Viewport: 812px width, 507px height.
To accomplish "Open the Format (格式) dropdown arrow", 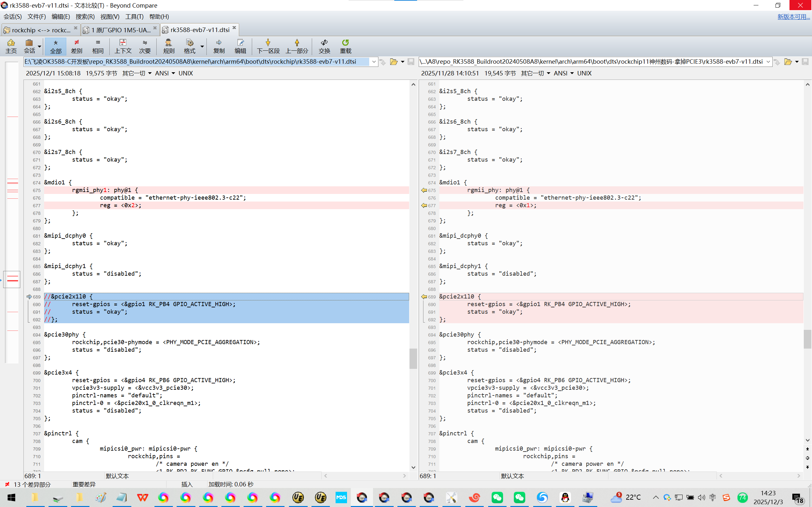I will click(202, 46).
